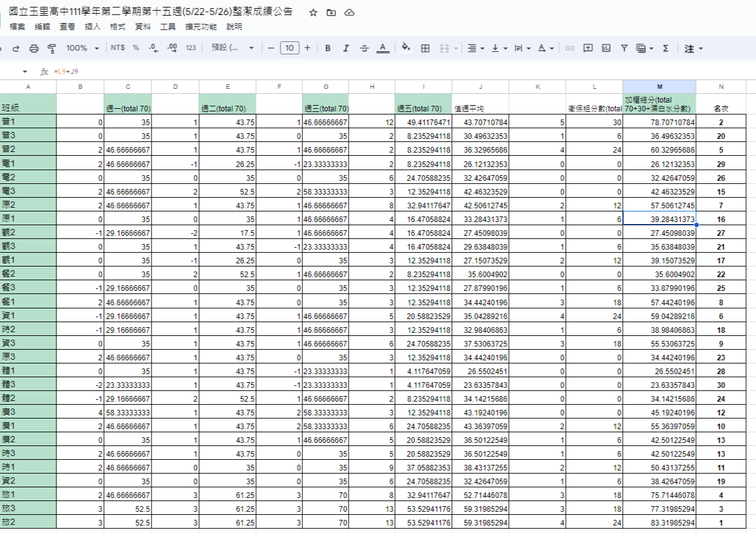Click the font size box showing 10
This screenshot has height=533, width=756.
point(289,48)
